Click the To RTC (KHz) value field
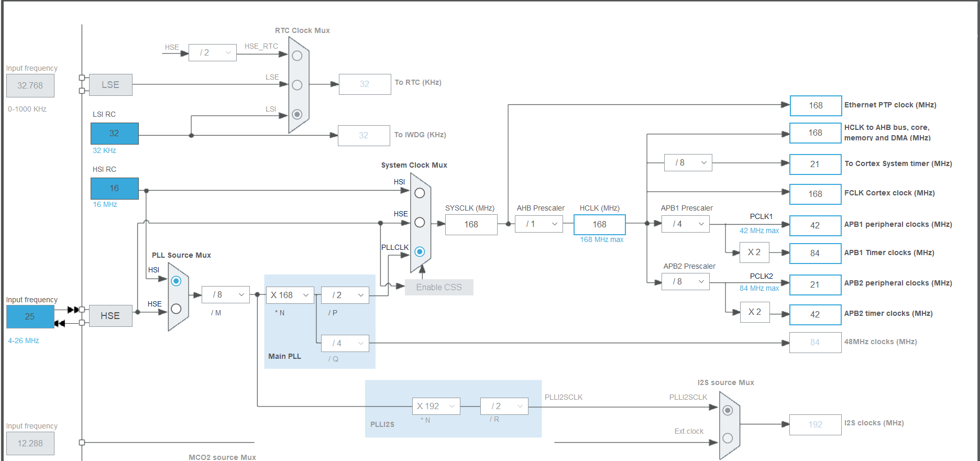Screen dimensions: 980x461 [x=365, y=84]
